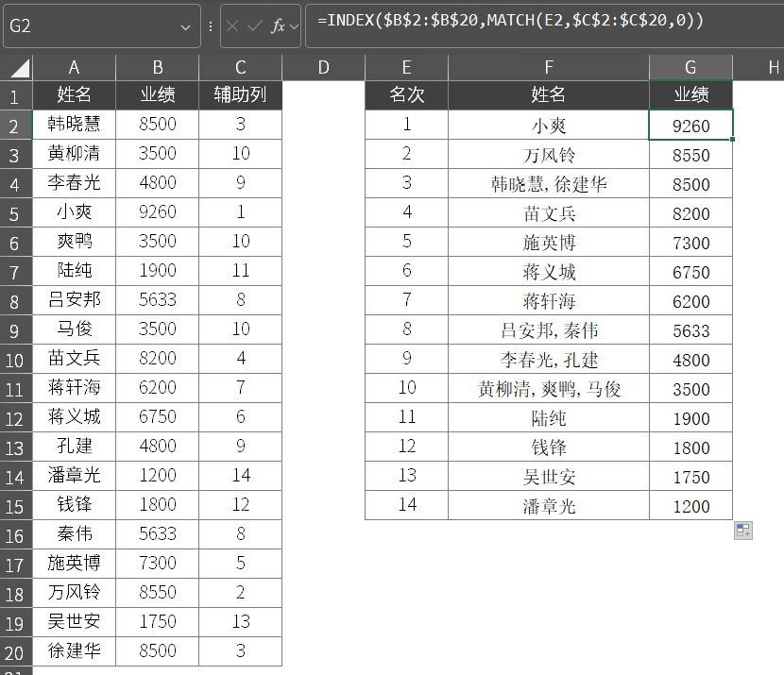This screenshot has width=784, height=675.
Task: Click the Select All triangle corner
Action: coord(20,67)
